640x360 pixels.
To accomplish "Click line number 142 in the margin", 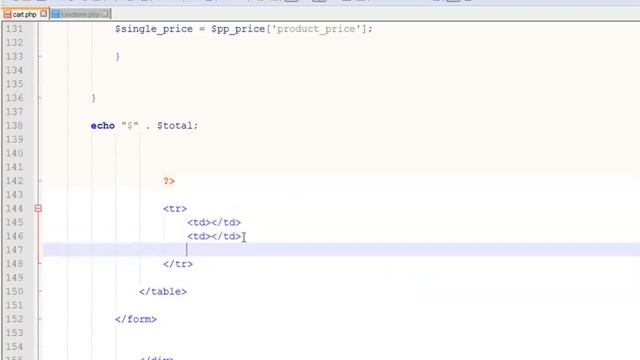I will [14, 181].
